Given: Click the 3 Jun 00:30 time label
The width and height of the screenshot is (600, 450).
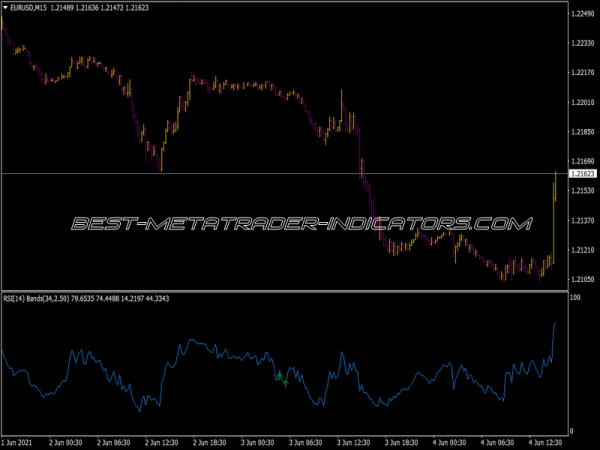Looking at the screenshot, I should 258,443.
